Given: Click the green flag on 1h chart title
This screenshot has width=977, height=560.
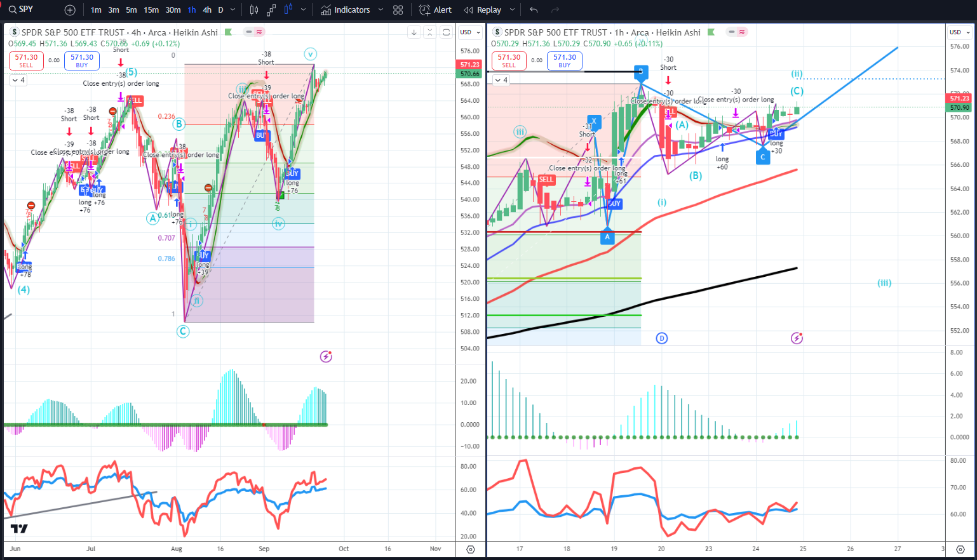Looking at the screenshot, I should coord(711,32).
